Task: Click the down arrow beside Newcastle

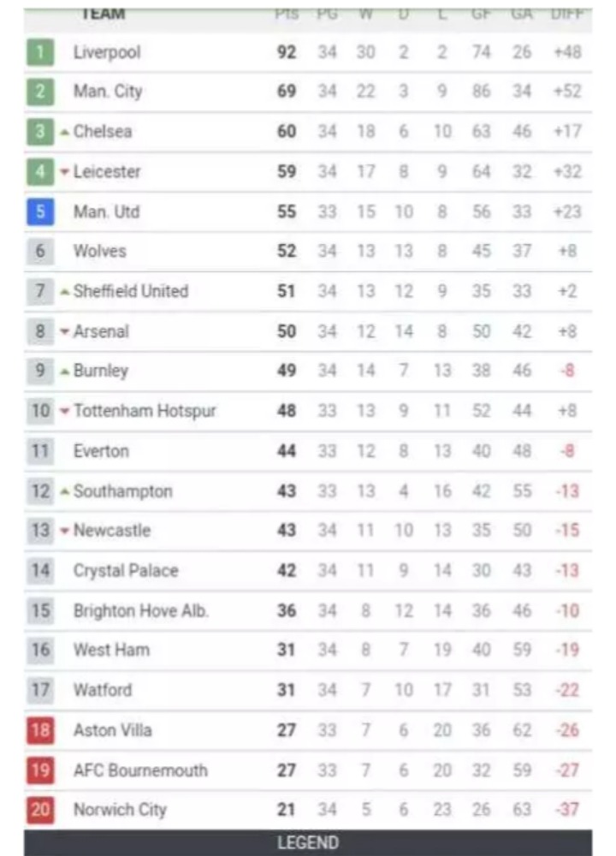Action: (x=64, y=532)
